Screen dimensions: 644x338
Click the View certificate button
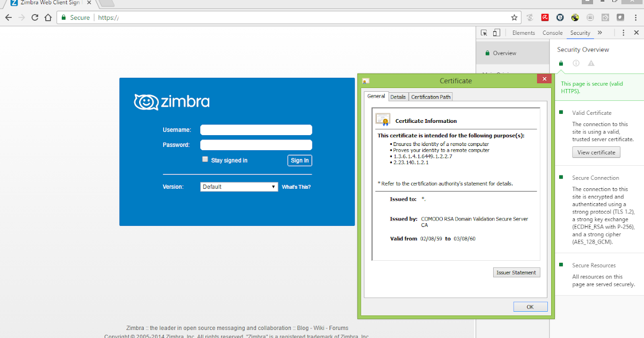pos(596,152)
